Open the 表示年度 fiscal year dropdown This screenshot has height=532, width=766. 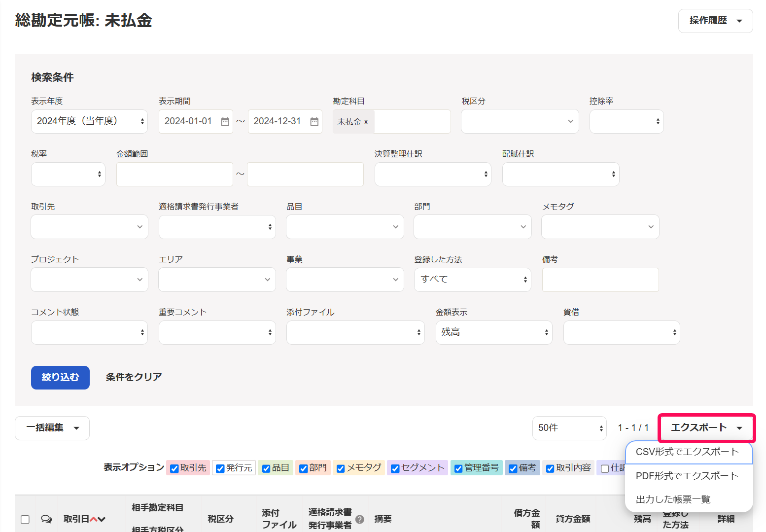coord(89,121)
